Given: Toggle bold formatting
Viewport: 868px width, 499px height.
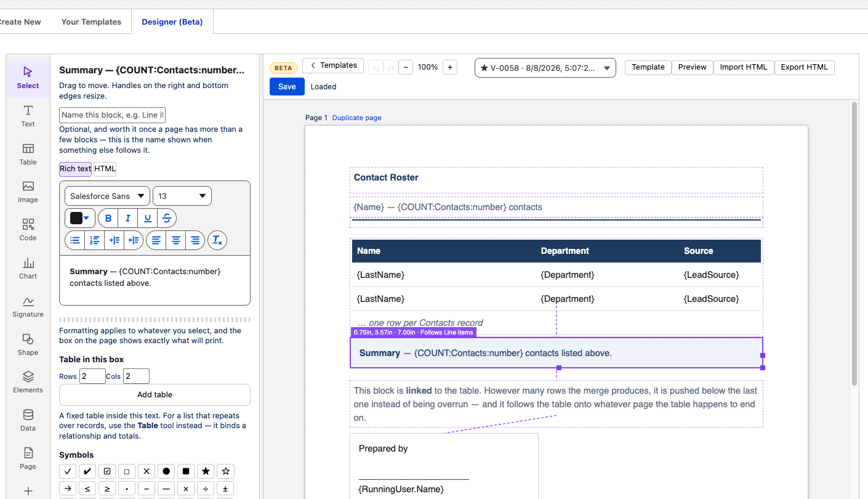Looking at the screenshot, I should tap(108, 218).
